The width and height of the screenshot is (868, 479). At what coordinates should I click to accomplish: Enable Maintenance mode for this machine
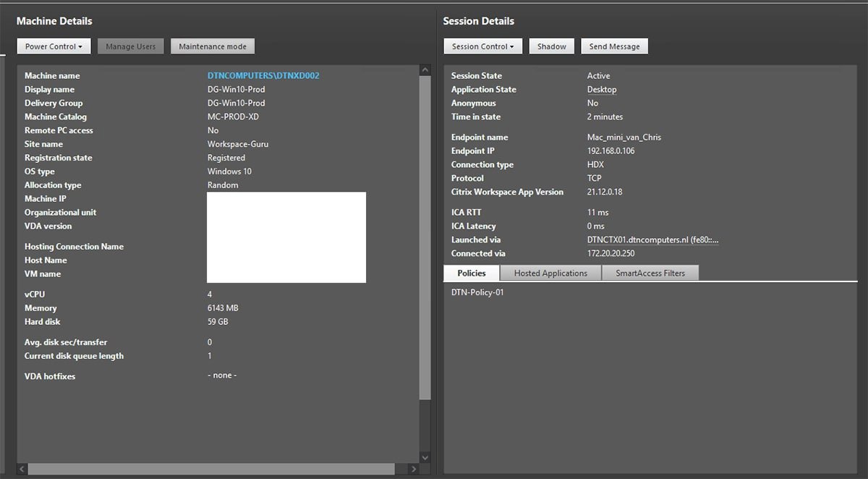[213, 46]
